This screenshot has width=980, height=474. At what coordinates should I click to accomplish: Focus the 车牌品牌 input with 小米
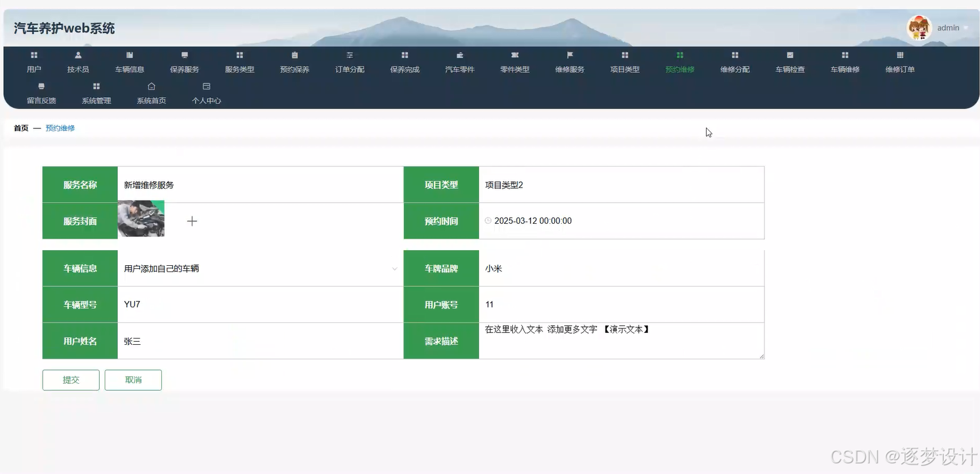coord(621,268)
